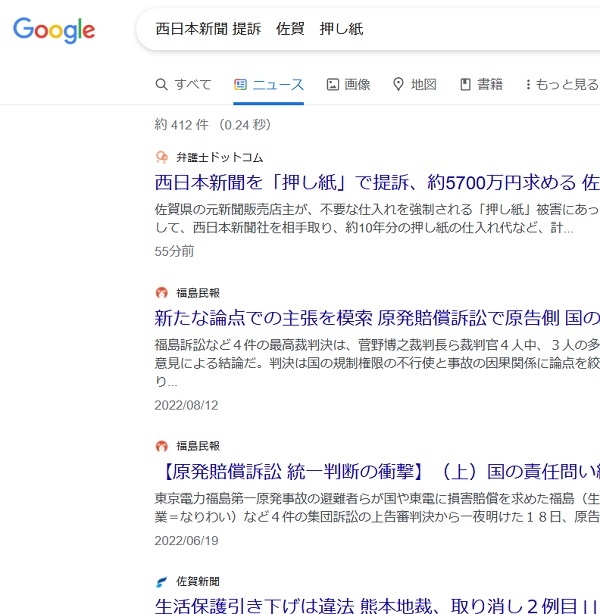This screenshot has width=600, height=614.
Task: Click the snippet starting 東京電力福島第一原発事故
Action: pos(377,508)
